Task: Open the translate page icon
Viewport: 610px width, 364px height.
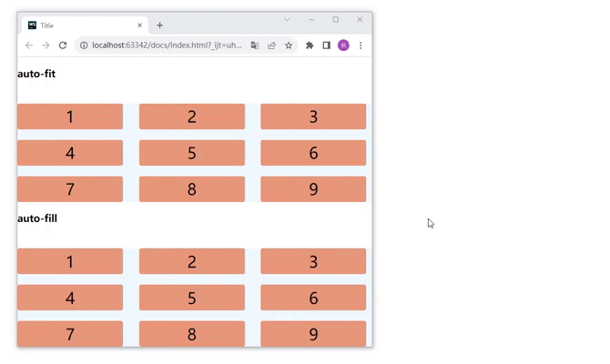Action: coord(255,45)
